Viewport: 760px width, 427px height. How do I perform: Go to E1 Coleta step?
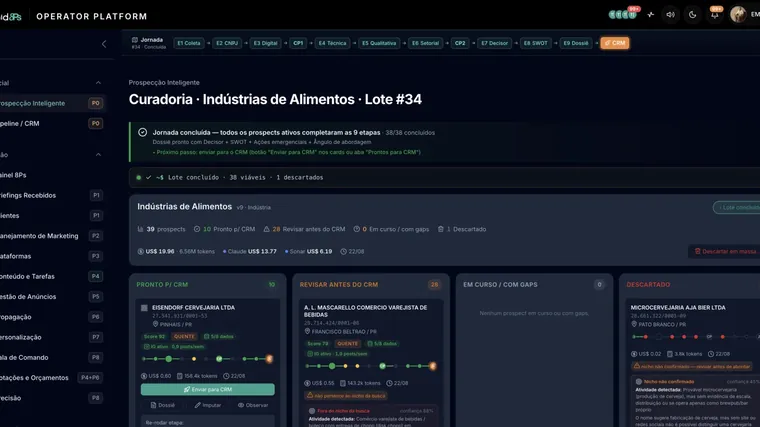(x=189, y=43)
